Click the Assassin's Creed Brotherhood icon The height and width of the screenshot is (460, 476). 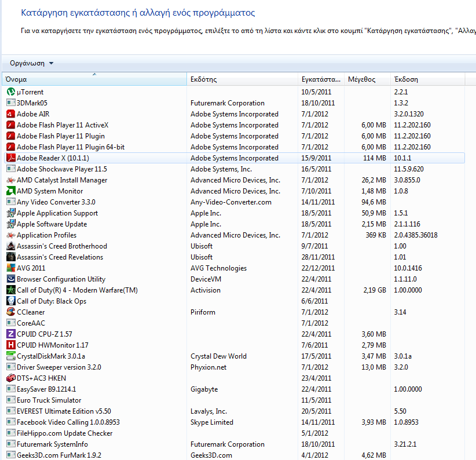pos(11,246)
